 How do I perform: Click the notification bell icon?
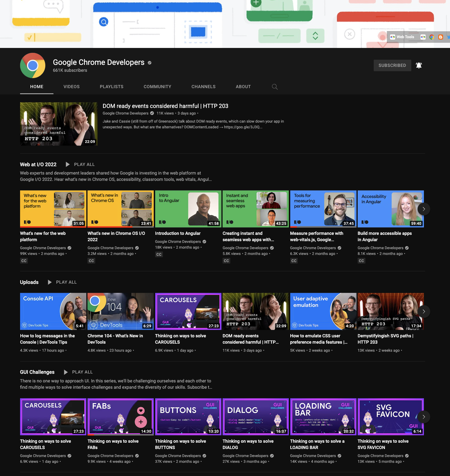[x=419, y=65]
